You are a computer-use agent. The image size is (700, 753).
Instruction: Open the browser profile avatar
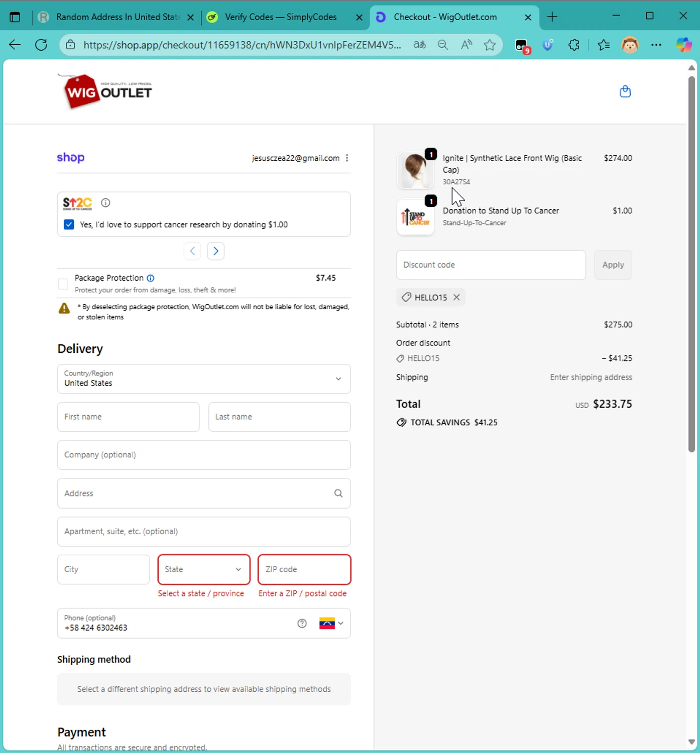(630, 45)
